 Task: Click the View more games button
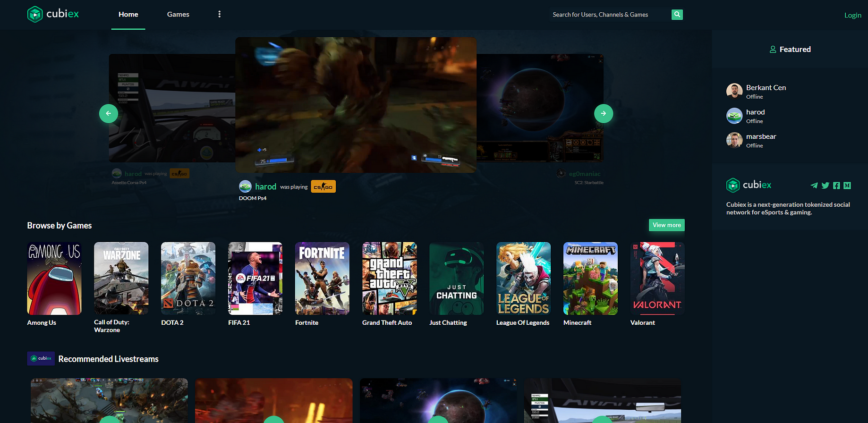(667, 225)
